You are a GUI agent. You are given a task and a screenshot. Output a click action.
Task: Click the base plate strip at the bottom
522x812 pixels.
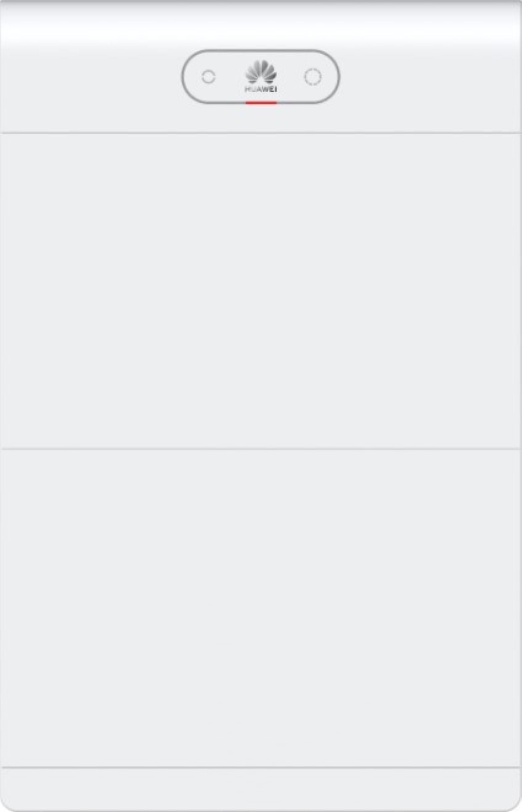click(261, 789)
